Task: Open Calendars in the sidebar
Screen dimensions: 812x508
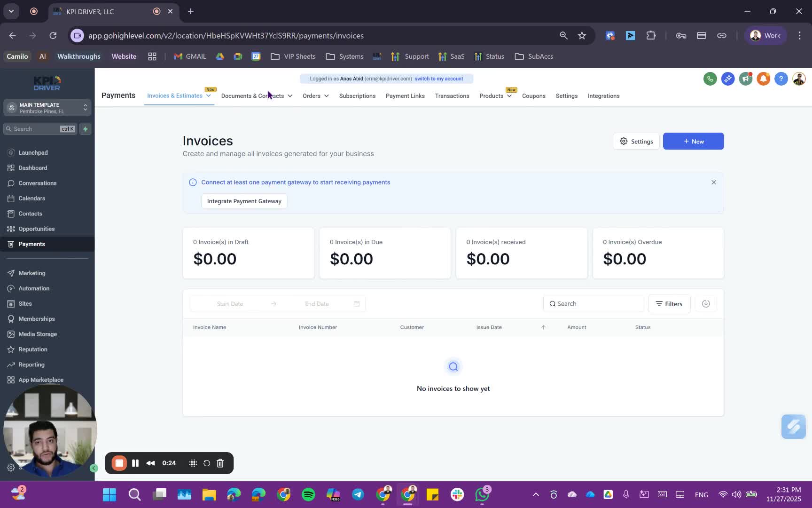Action: point(31,198)
